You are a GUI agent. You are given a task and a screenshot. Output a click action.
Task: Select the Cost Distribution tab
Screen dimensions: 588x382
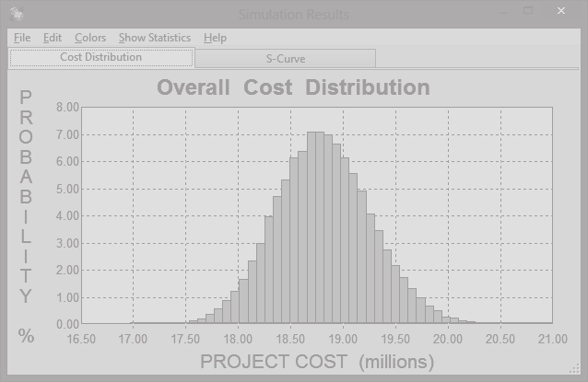101,57
